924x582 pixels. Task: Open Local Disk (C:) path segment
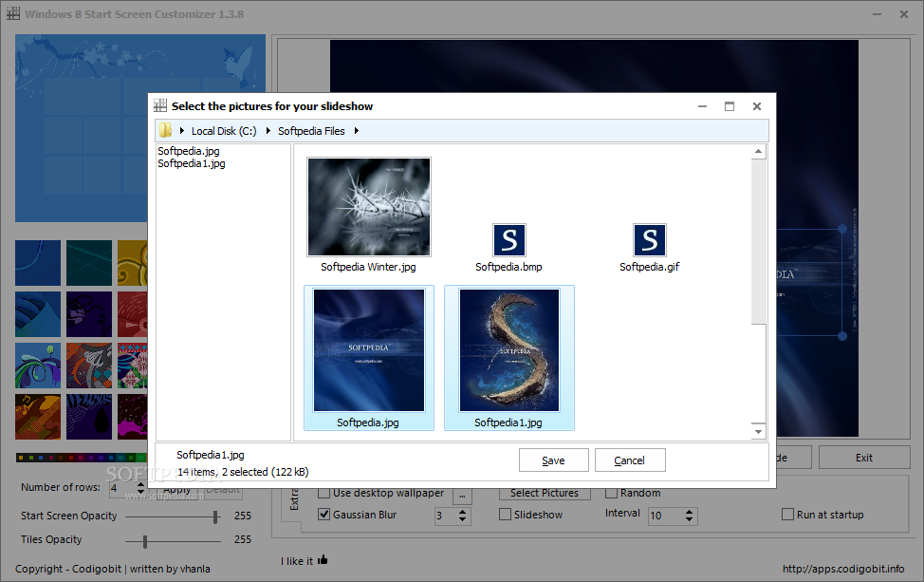click(x=223, y=131)
